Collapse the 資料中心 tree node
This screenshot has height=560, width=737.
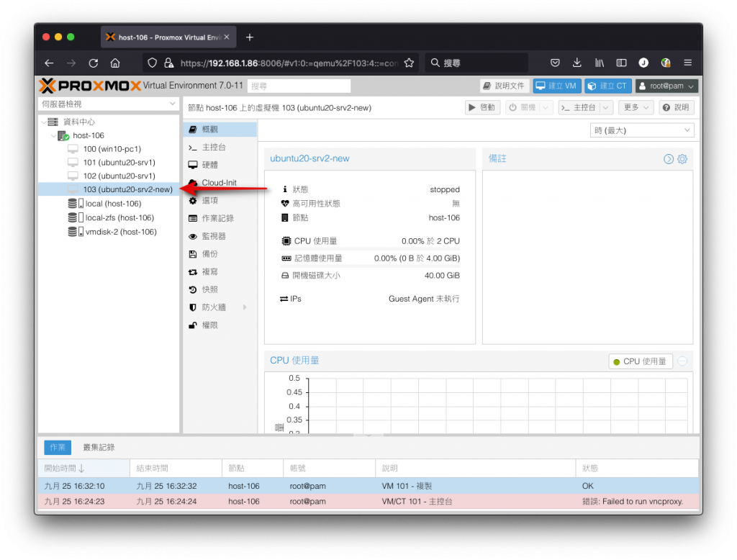tap(44, 122)
